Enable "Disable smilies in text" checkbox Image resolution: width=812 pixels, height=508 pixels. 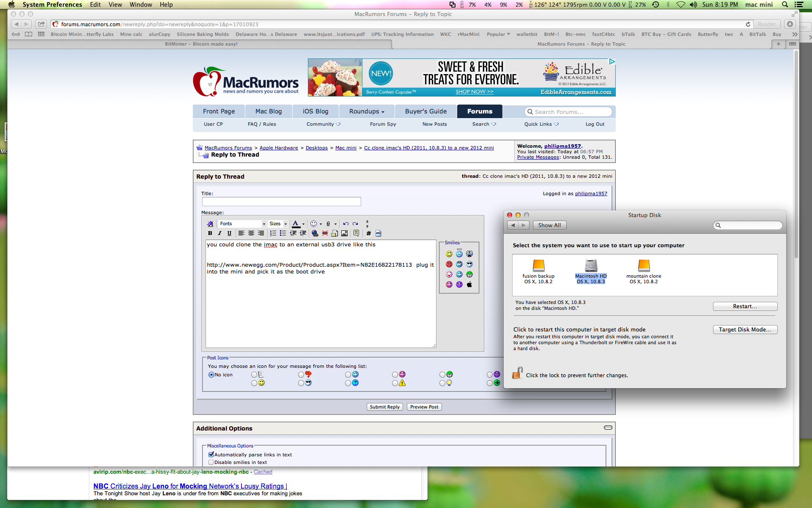tap(211, 462)
